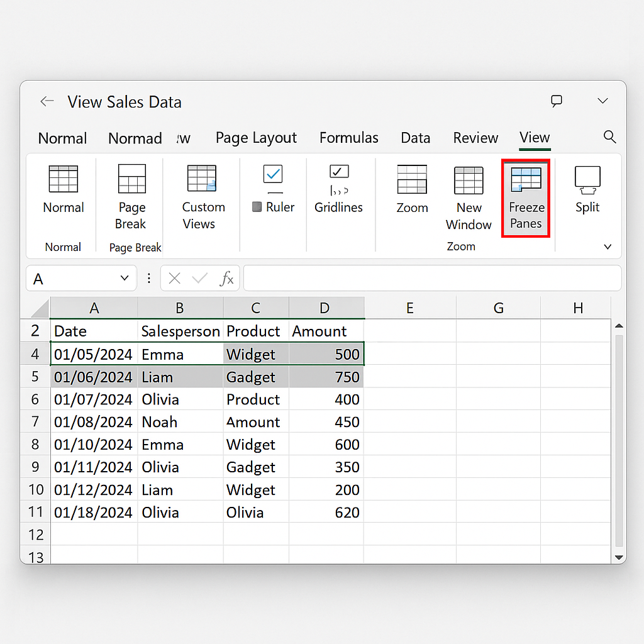
Task: Click the title bar chevron down
Action: click(602, 101)
